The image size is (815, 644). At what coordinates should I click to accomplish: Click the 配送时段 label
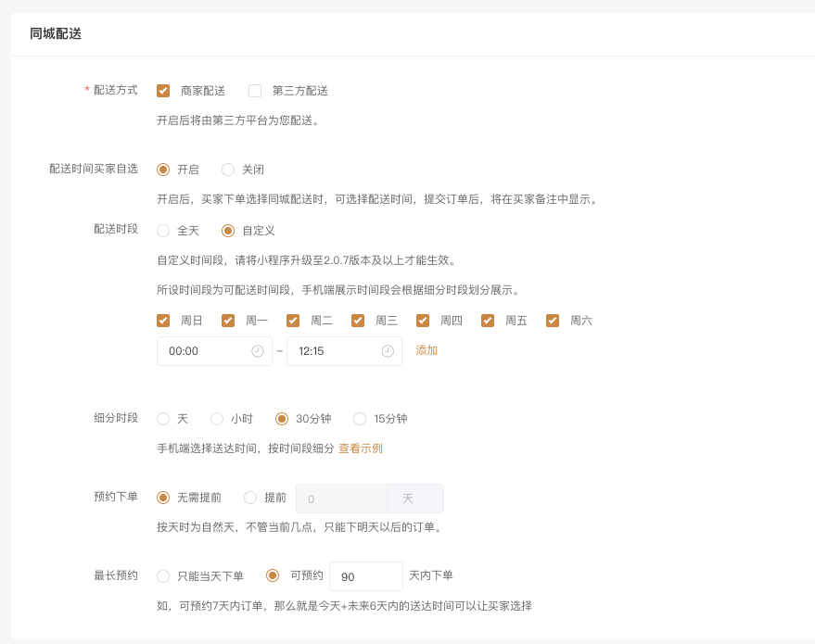click(x=116, y=229)
